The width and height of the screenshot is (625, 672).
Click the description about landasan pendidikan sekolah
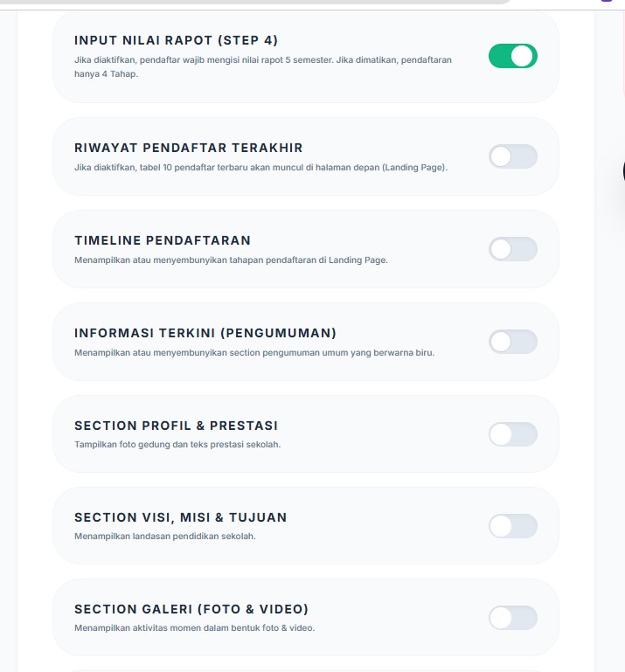point(165,537)
